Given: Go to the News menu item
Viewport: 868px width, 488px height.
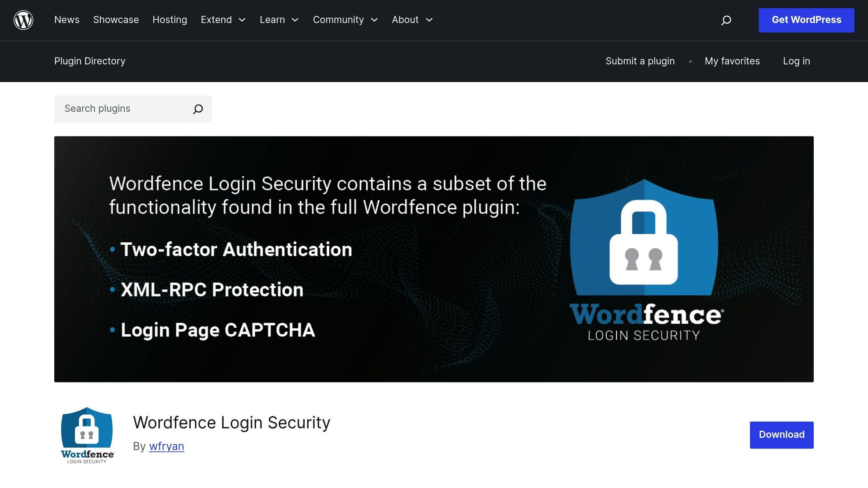Looking at the screenshot, I should point(67,20).
